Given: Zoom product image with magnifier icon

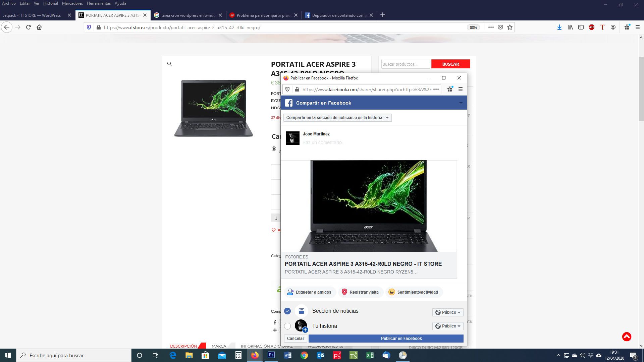Looking at the screenshot, I should 169,64.
